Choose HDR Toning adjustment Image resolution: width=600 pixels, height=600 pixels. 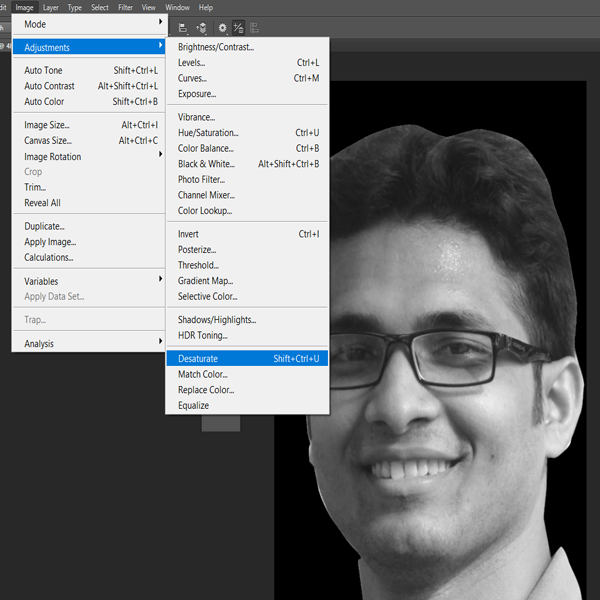coord(247,336)
